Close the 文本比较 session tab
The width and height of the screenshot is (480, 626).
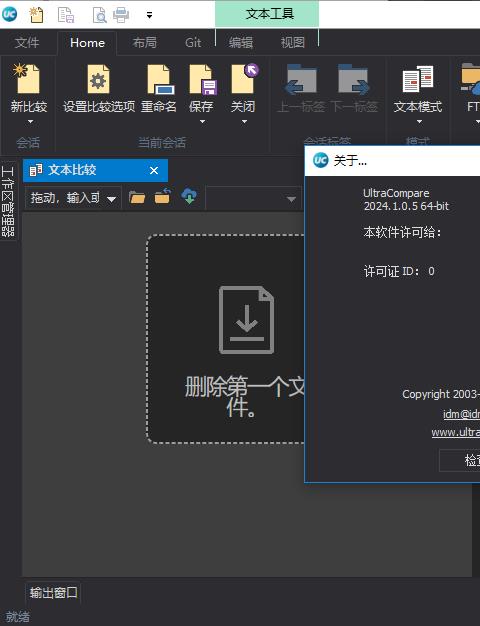tap(154, 170)
